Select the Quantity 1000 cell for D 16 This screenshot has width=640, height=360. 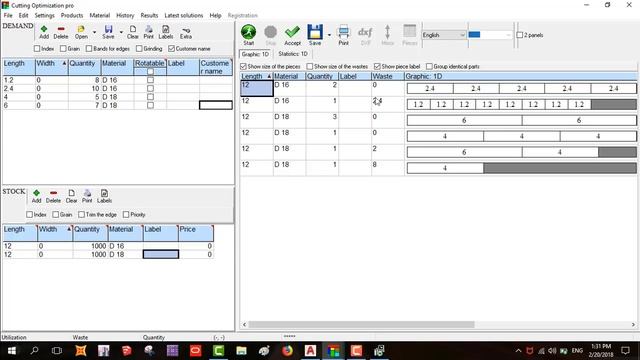[x=90, y=246]
